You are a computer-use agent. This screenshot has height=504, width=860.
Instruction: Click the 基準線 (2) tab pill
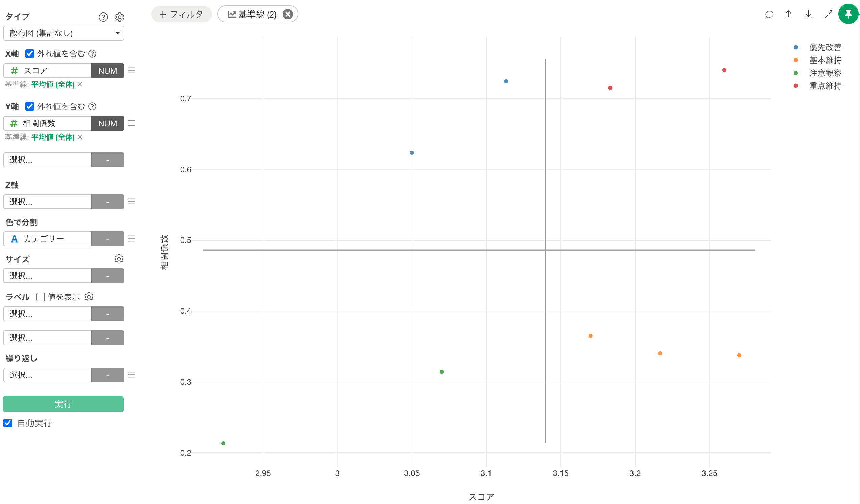click(x=252, y=14)
